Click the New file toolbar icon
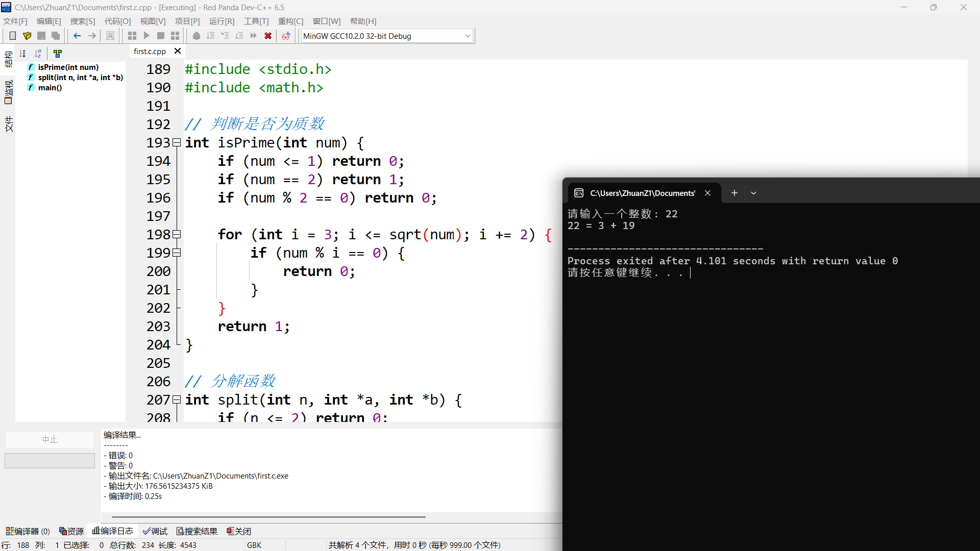This screenshot has height=551, width=980. coord(13,36)
